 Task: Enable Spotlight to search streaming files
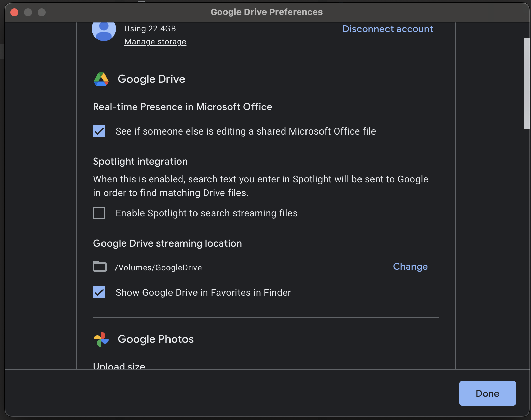pos(99,213)
